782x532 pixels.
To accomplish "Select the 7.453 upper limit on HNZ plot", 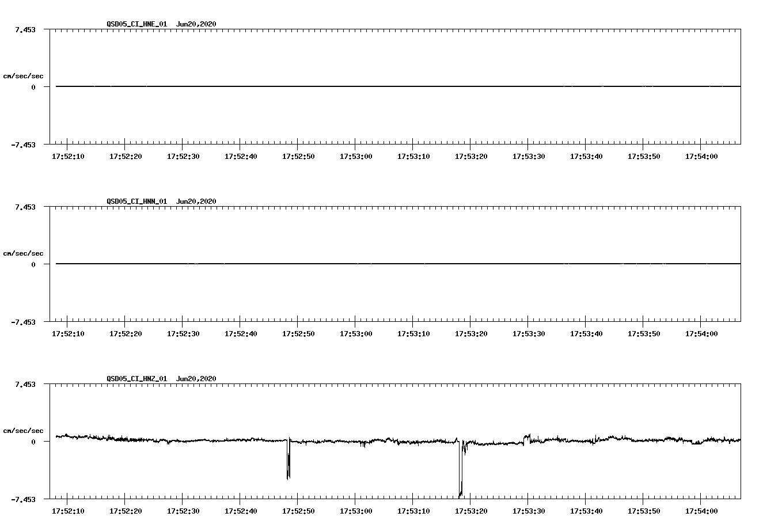I will [25, 384].
